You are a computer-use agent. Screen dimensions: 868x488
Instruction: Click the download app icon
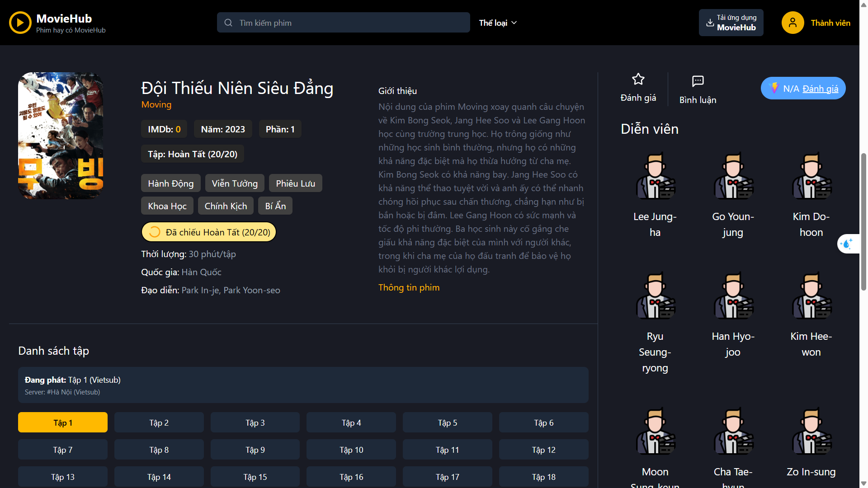click(x=710, y=23)
